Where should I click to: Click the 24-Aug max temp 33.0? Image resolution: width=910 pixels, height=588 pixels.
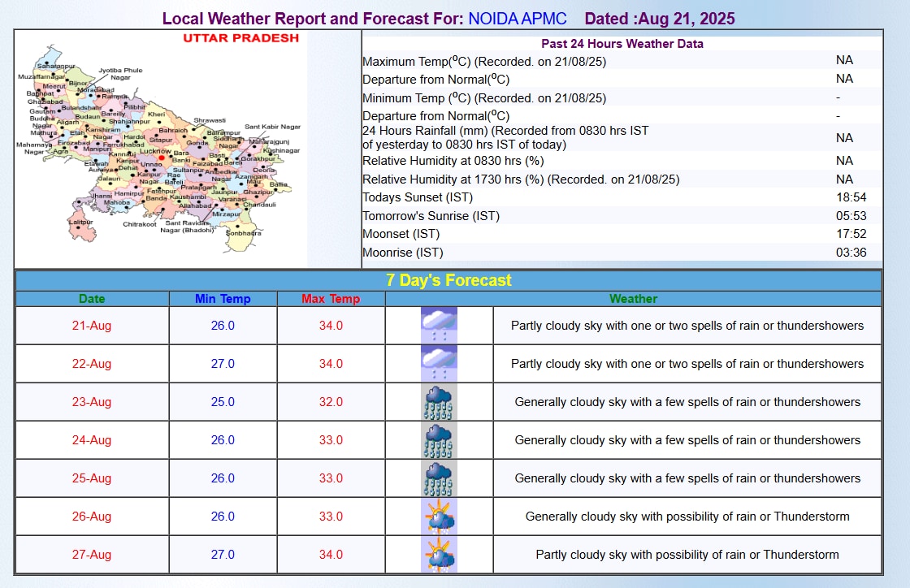(x=331, y=440)
